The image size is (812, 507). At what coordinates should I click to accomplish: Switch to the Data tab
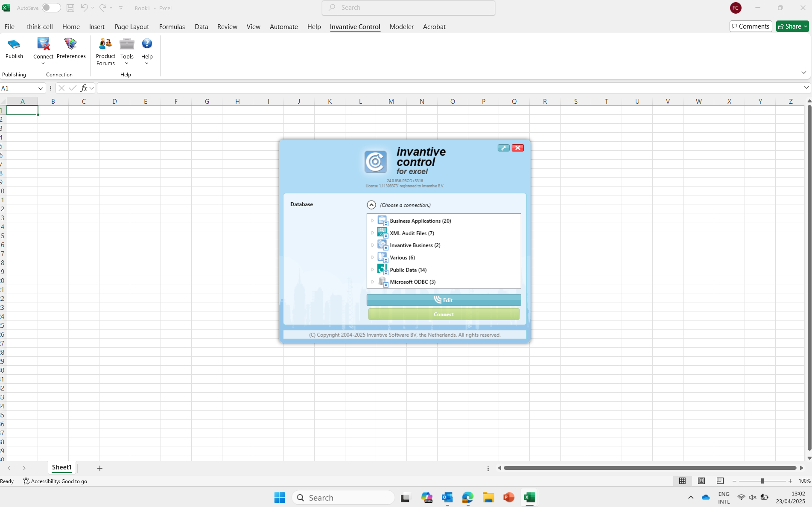pyautogui.click(x=201, y=26)
